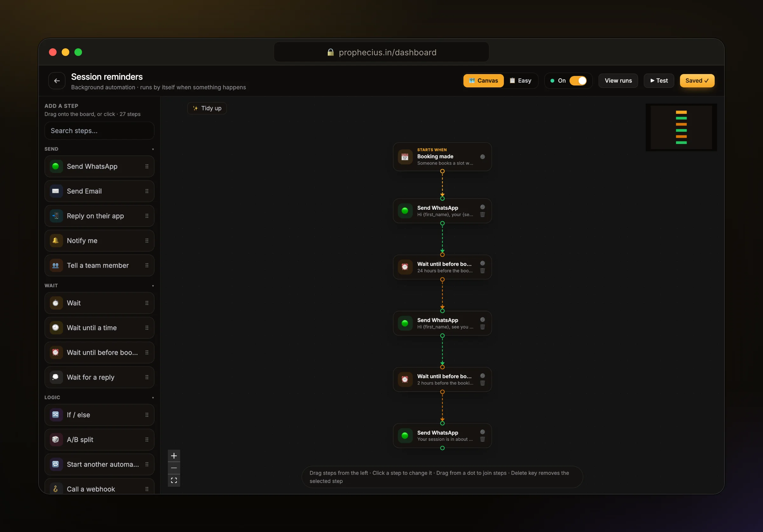Zoom out on the canvas
This screenshot has height=532, width=763.
click(x=174, y=468)
